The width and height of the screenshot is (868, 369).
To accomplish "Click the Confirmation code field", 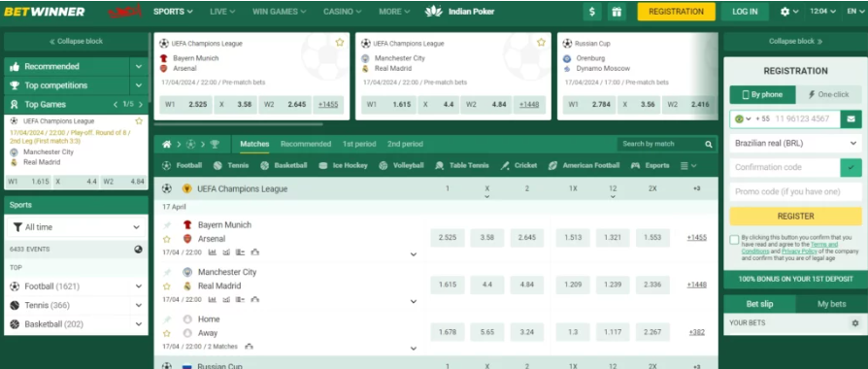I will coord(785,167).
